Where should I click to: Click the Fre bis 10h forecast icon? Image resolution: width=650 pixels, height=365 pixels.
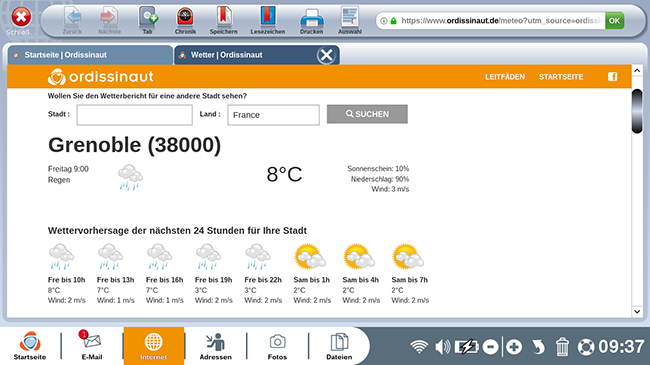pyautogui.click(x=61, y=257)
